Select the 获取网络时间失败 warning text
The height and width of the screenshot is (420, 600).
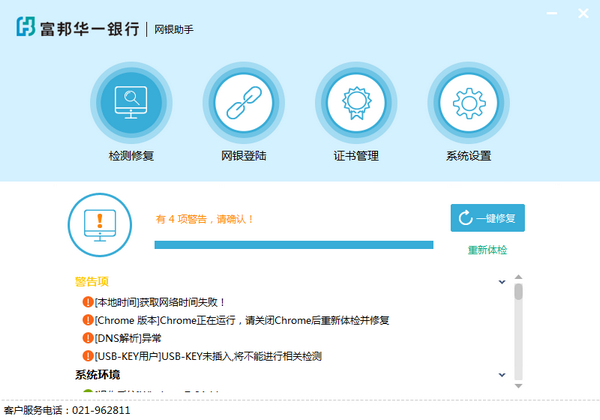[160, 302]
